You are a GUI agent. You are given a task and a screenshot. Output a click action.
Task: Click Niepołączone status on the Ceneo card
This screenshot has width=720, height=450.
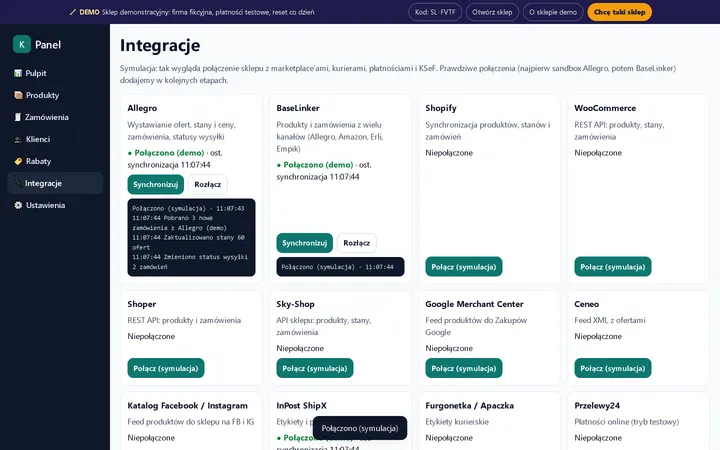point(598,337)
